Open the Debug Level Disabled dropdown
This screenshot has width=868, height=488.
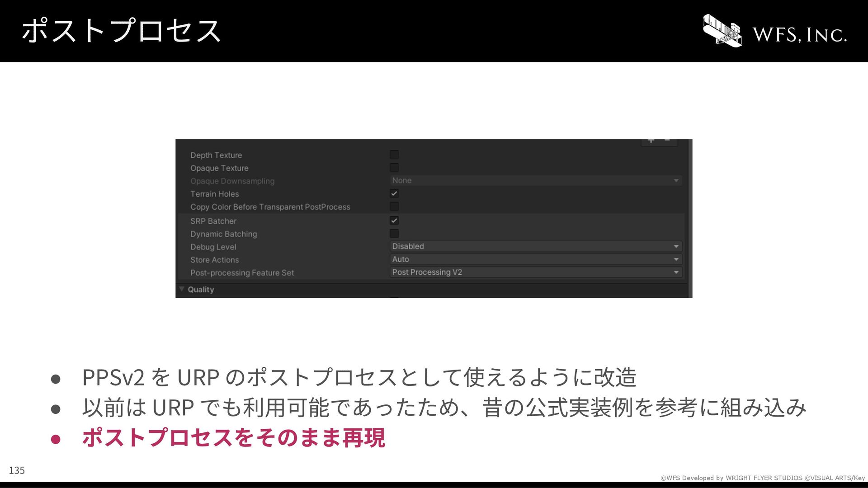[536, 246]
